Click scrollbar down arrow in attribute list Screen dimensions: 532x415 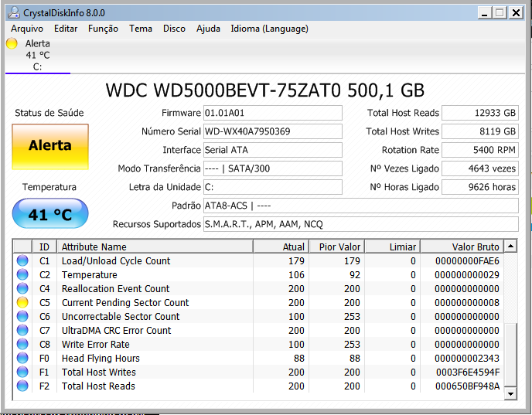510,393
